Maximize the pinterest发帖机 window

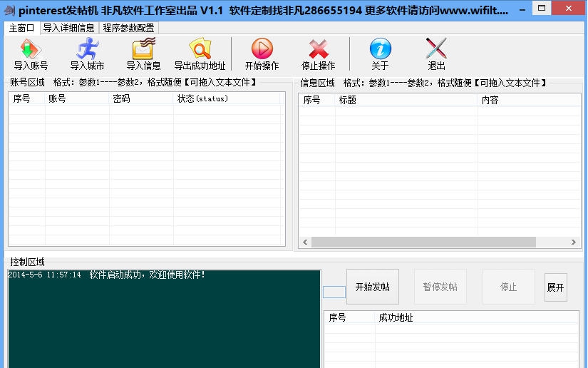tap(542, 9)
